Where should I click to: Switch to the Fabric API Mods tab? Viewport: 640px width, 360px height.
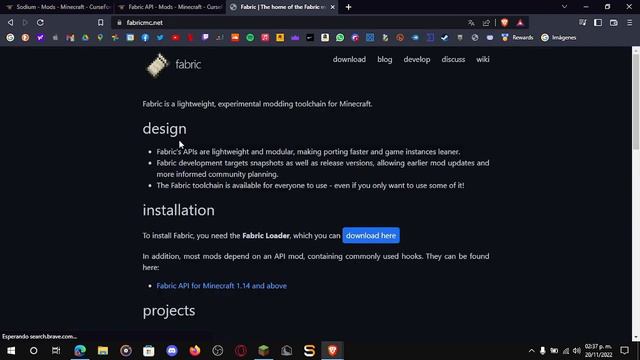(170, 7)
